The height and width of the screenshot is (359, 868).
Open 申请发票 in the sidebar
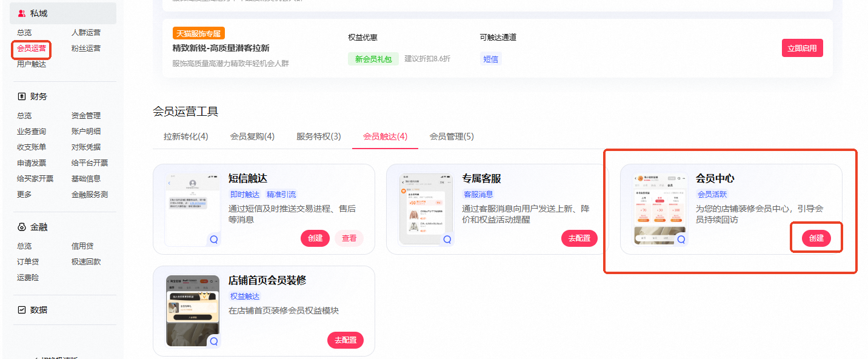(x=32, y=163)
